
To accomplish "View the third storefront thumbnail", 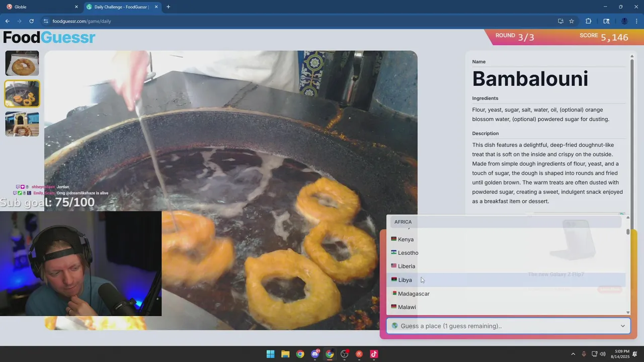I will [22, 124].
